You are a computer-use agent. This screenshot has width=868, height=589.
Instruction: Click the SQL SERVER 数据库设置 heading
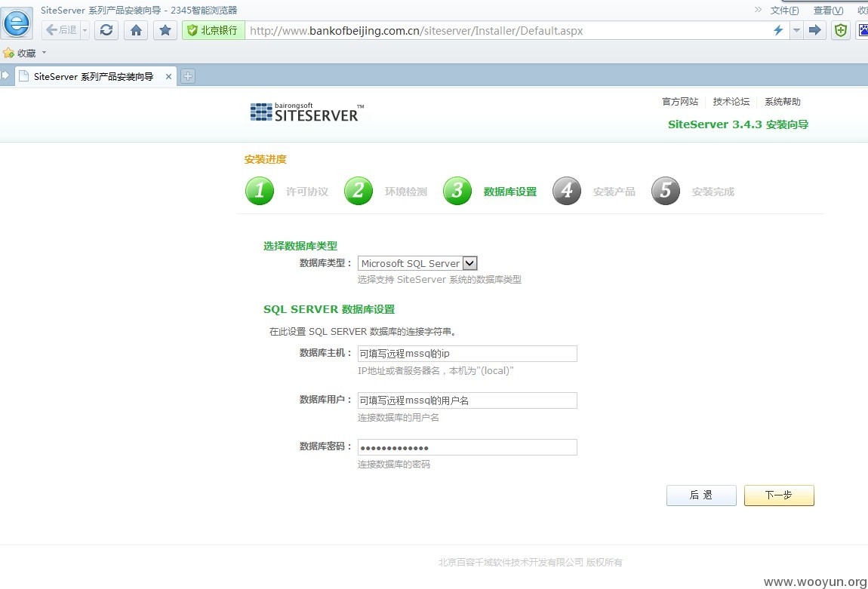click(x=329, y=310)
